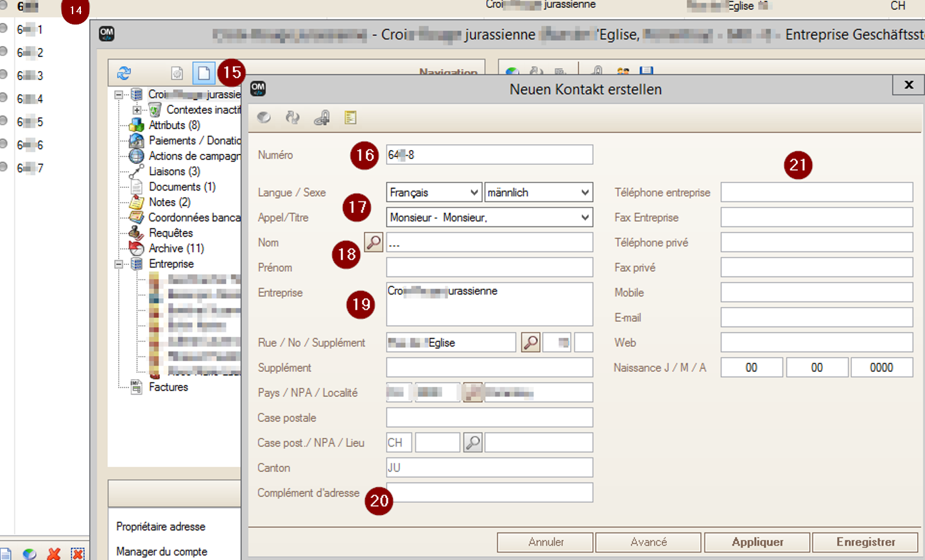The height and width of the screenshot is (560, 925).
Task: Click the blue refresh icon in navigation toolbar
Action: point(124,73)
